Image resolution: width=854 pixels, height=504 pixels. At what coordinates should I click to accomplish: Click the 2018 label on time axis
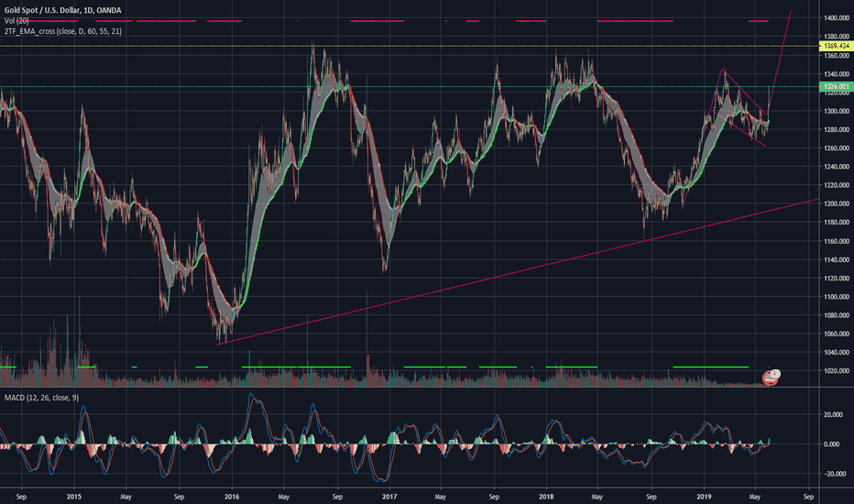click(546, 497)
